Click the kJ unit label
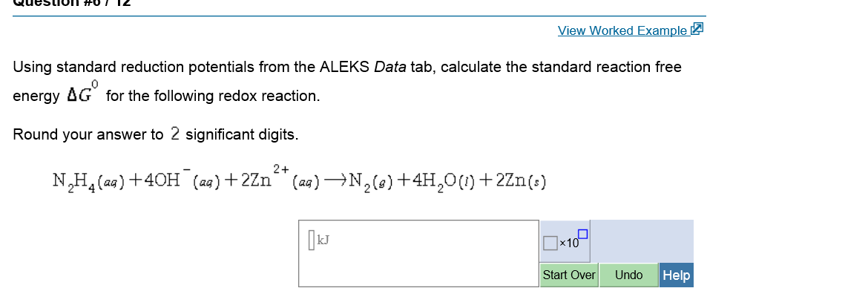 [x=323, y=241]
